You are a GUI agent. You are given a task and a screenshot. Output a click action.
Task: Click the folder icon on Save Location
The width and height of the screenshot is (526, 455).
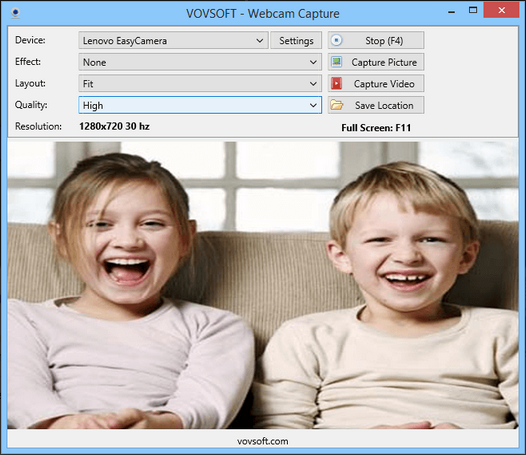(x=336, y=105)
